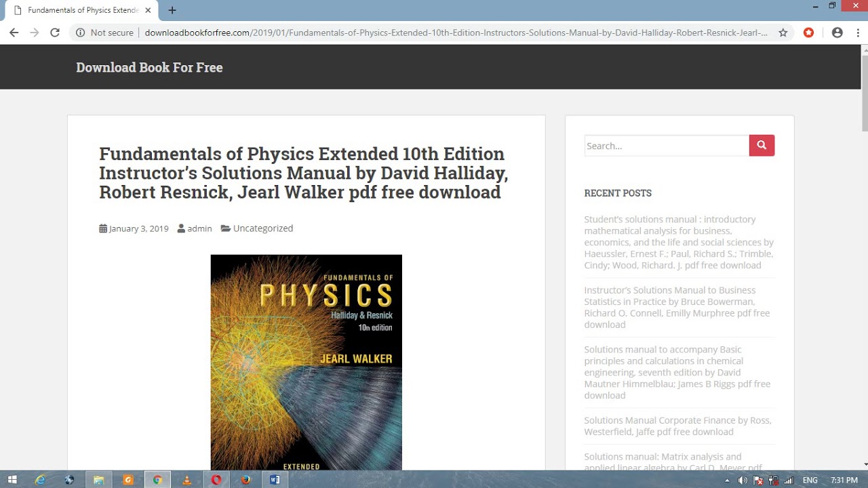
Task: Launch Internet Explorer from the taskbar
Action: pyautogui.click(x=40, y=480)
